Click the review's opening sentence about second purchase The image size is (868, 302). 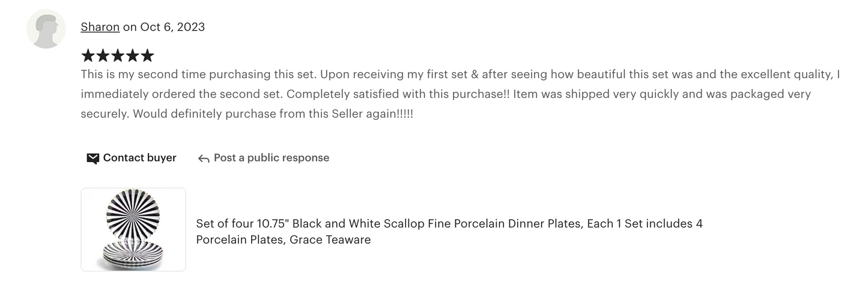[x=198, y=75]
